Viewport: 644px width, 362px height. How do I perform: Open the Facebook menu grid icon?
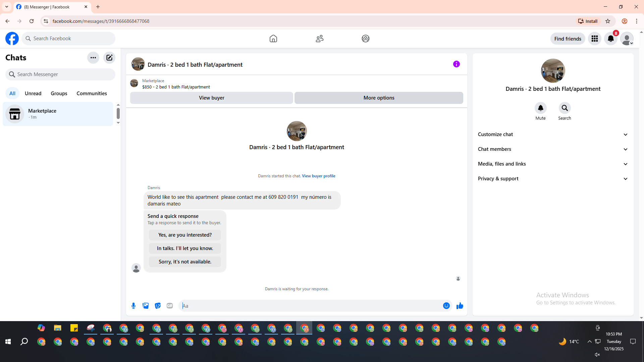tap(595, 39)
